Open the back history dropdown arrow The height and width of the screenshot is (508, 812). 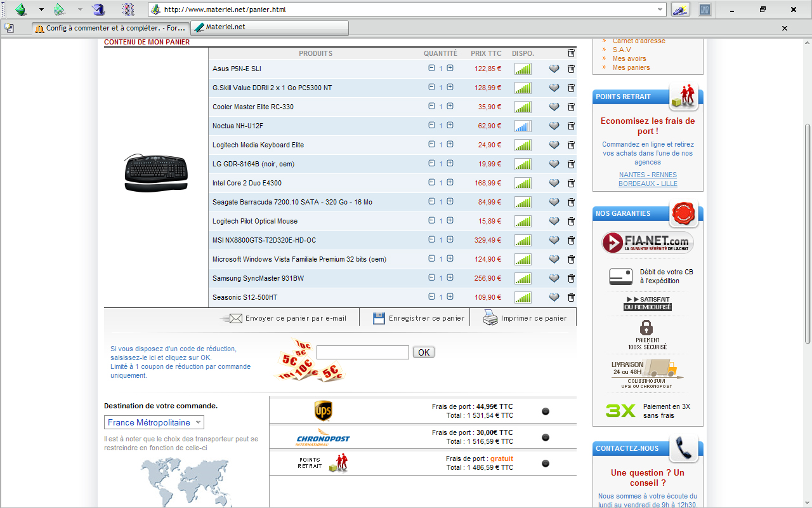click(41, 10)
